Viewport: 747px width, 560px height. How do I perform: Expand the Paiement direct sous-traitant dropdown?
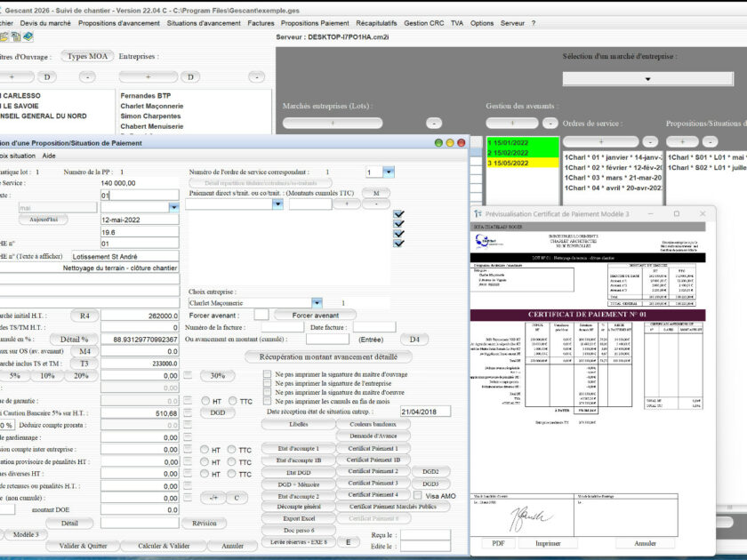[277, 204]
